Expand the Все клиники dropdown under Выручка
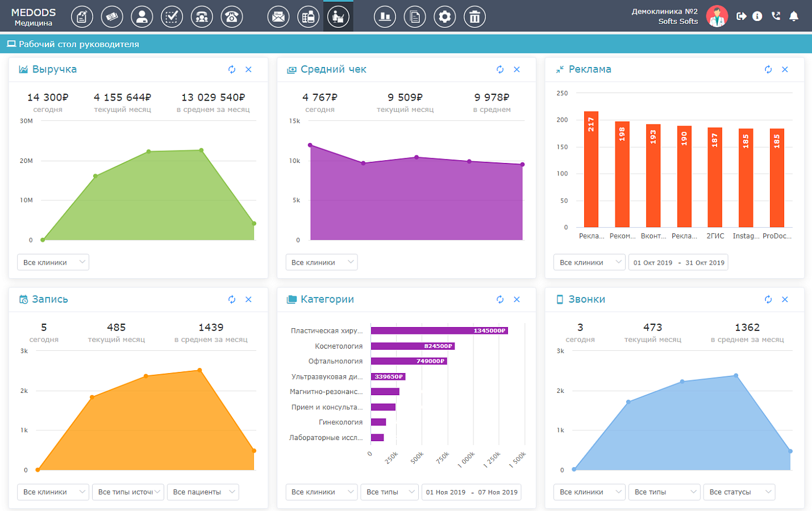 tap(53, 262)
